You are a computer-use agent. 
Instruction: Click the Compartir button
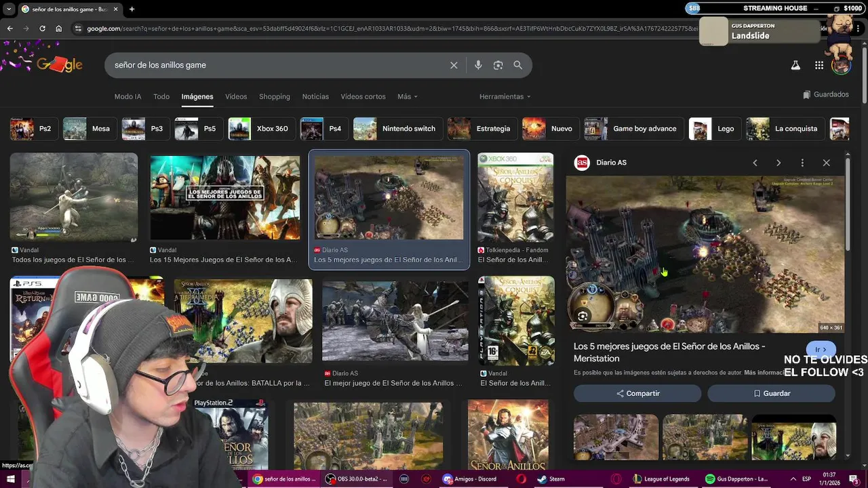click(637, 393)
